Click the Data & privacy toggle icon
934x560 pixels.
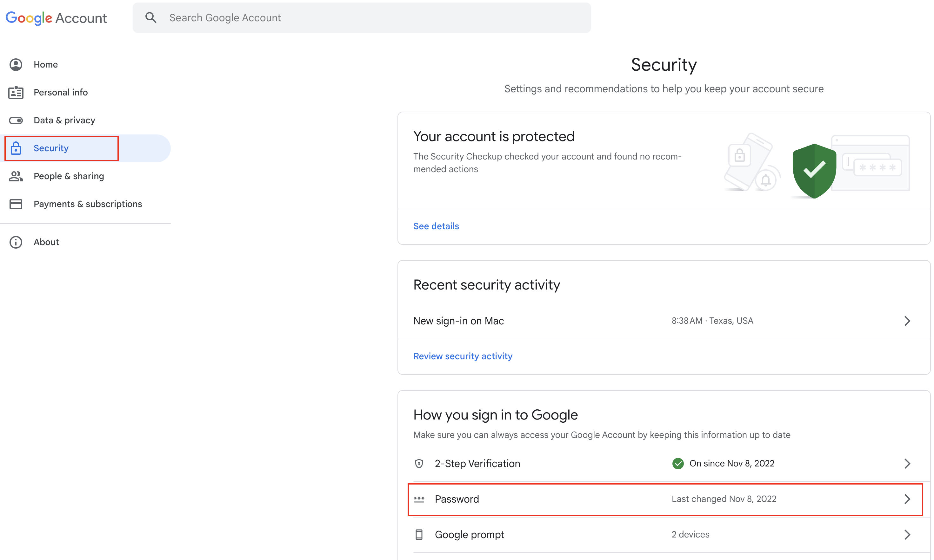(16, 120)
